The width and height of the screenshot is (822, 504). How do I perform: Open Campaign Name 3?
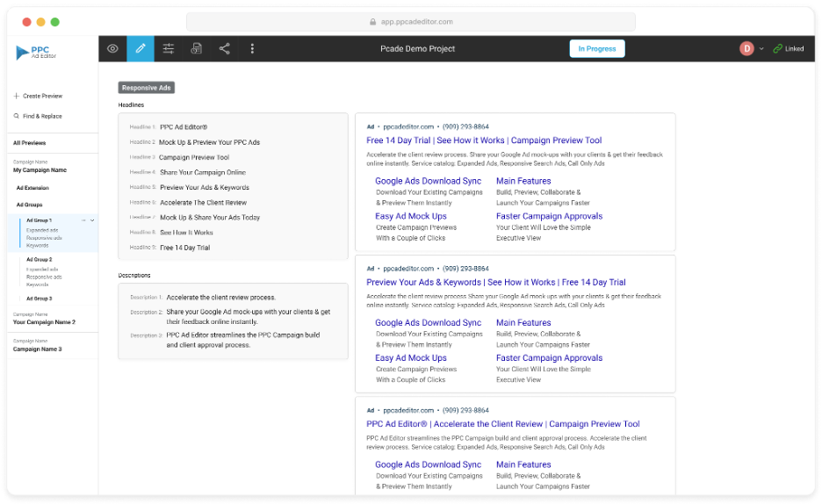[x=37, y=349]
